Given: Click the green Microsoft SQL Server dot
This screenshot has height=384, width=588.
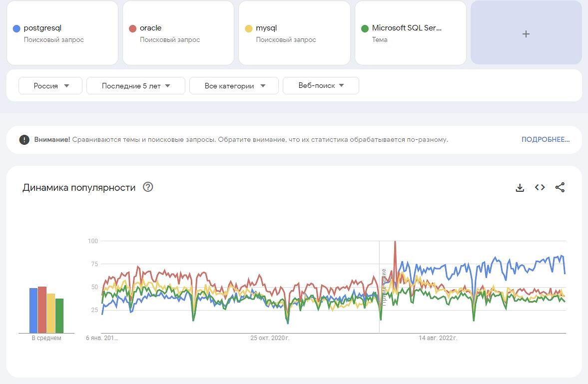Looking at the screenshot, I should click(365, 28).
